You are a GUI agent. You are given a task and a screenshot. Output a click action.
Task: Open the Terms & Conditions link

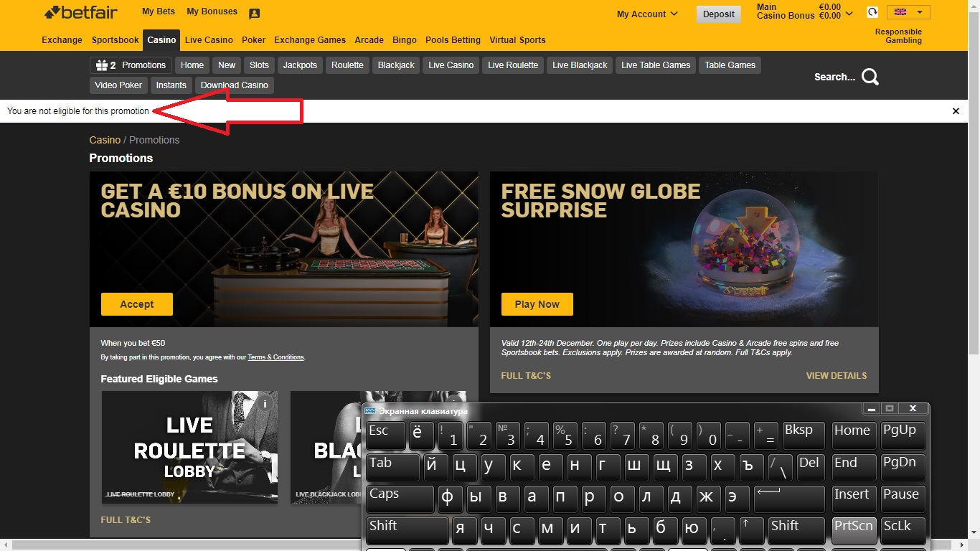[x=275, y=357]
